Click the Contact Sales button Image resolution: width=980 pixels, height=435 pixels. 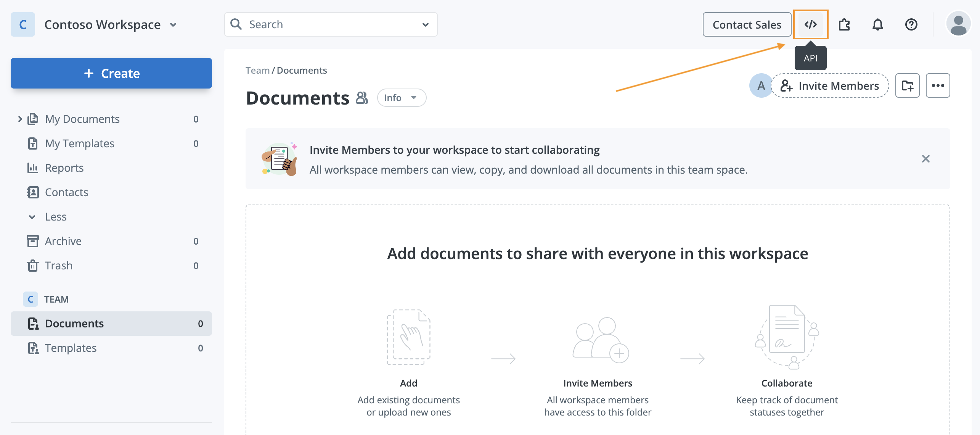(747, 24)
